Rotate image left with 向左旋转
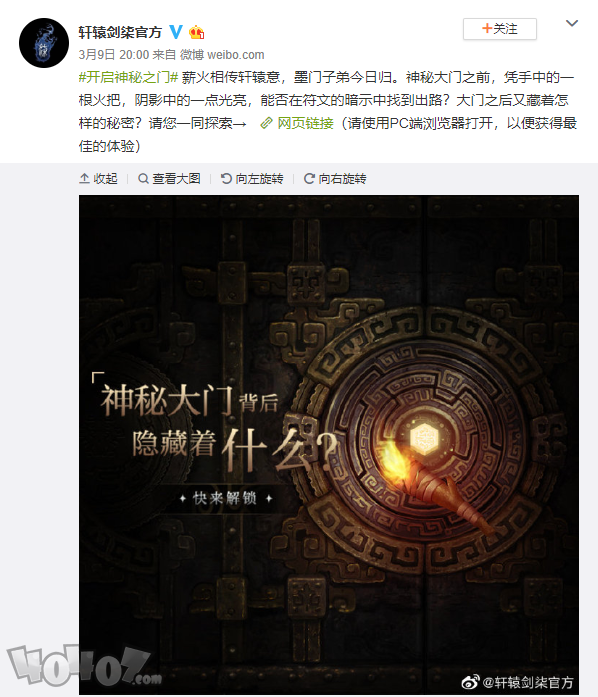The width and height of the screenshot is (598, 697). point(252,179)
